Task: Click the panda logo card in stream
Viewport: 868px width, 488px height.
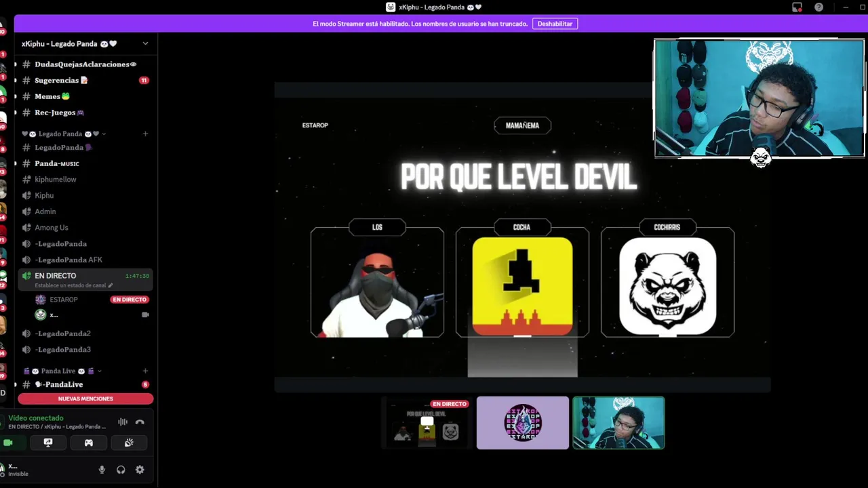Action: 667,286
